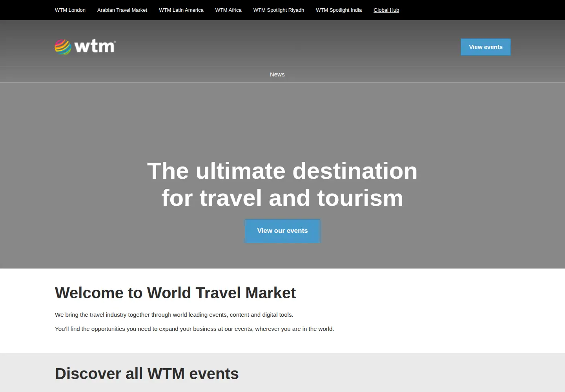Click the hero headline 'The ultimate destination'
The width and height of the screenshot is (565, 392).
click(282, 171)
